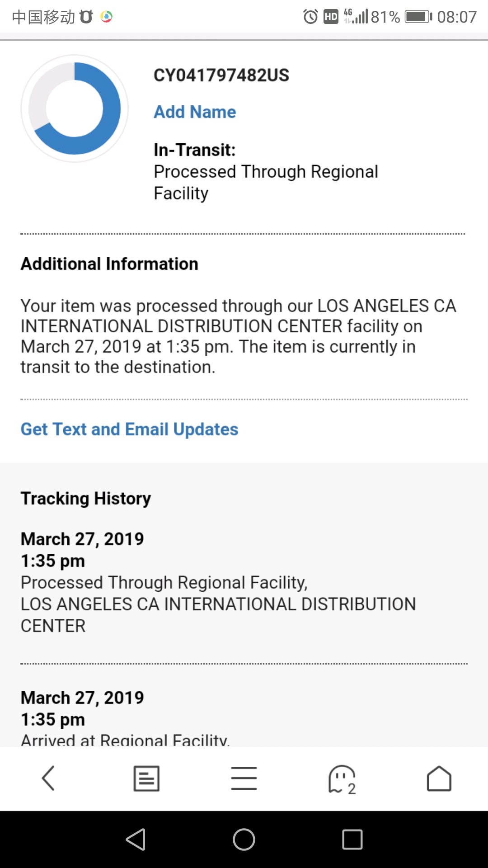Image resolution: width=488 pixels, height=868 pixels.
Task: Go to the browser home page icon
Action: [439, 778]
